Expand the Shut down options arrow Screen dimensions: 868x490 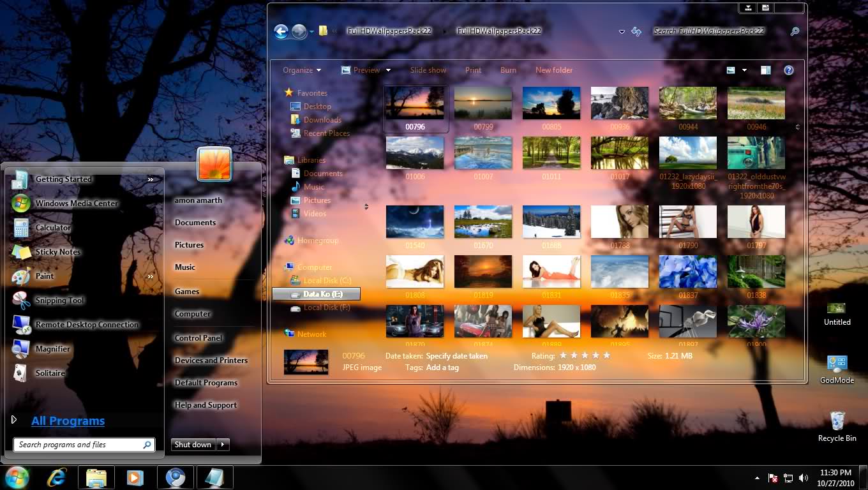222,445
